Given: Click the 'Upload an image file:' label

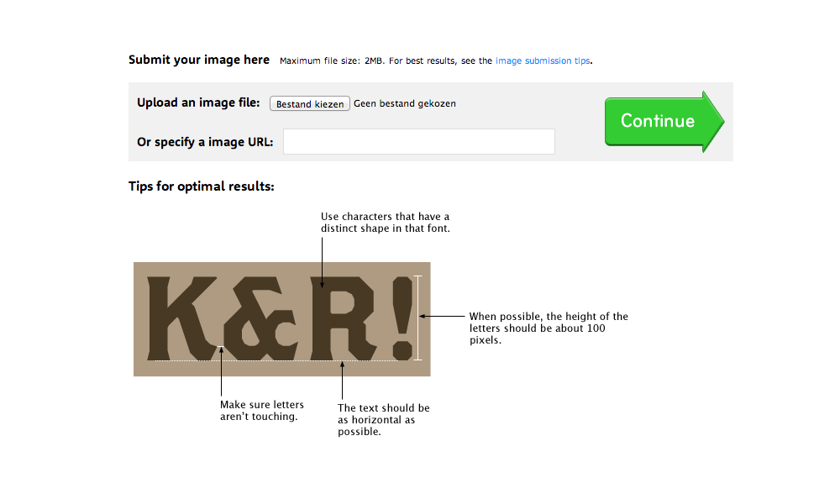Looking at the screenshot, I should (198, 102).
